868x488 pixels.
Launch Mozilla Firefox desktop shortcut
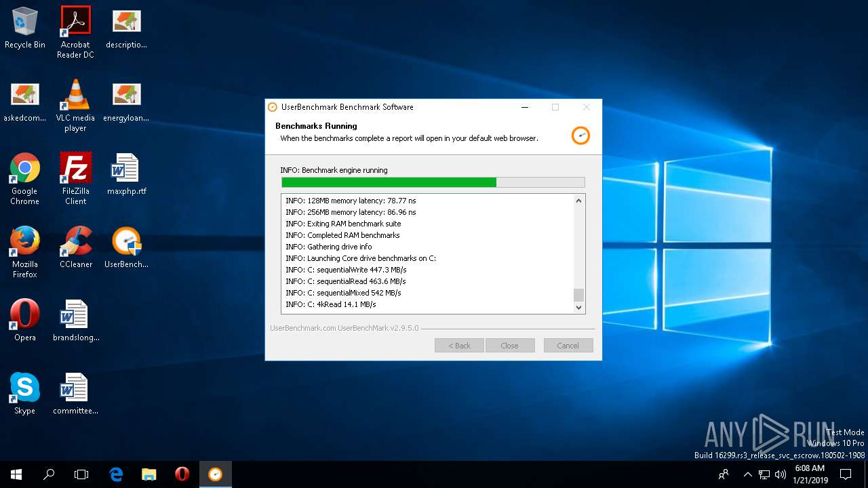click(x=25, y=252)
